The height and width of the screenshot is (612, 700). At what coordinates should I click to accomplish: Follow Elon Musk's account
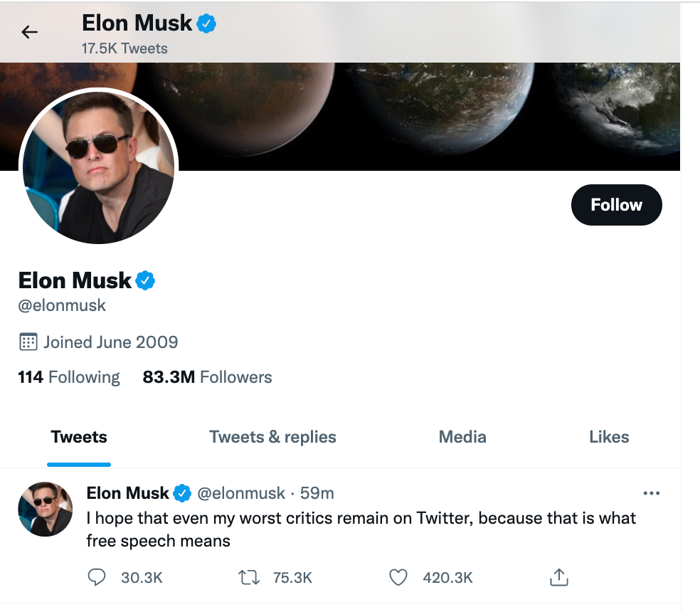pos(617,205)
